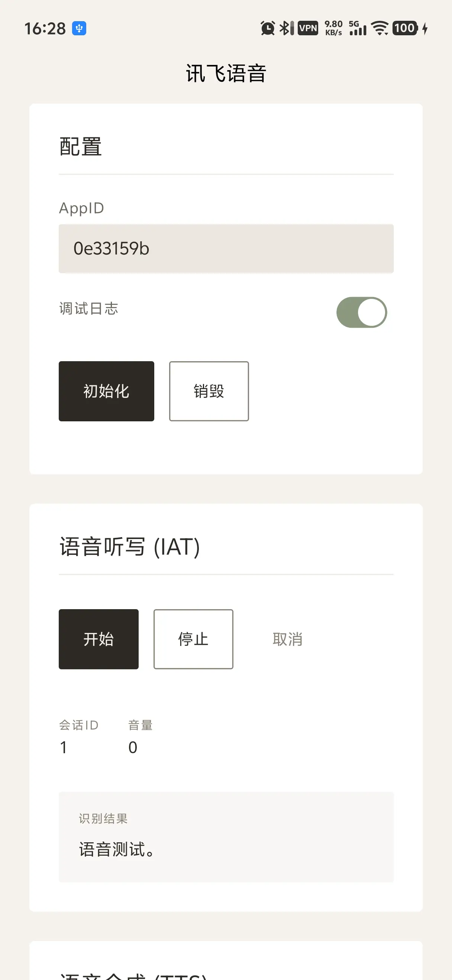
Task: Focus the AppID input field
Action: pyautogui.click(x=226, y=248)
